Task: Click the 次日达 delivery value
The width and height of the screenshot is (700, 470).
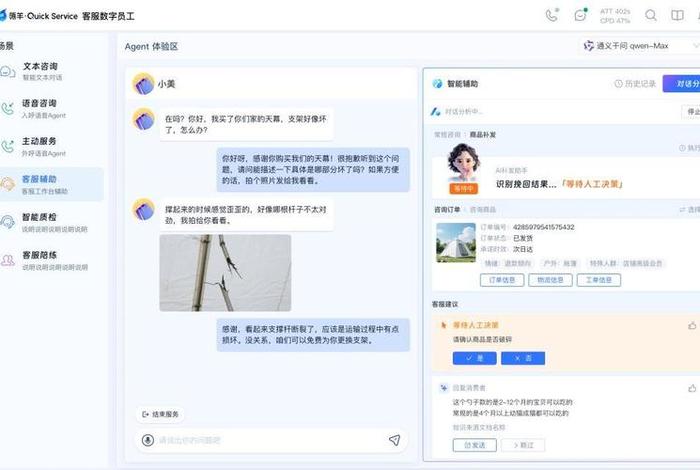Action: [523, 249]
